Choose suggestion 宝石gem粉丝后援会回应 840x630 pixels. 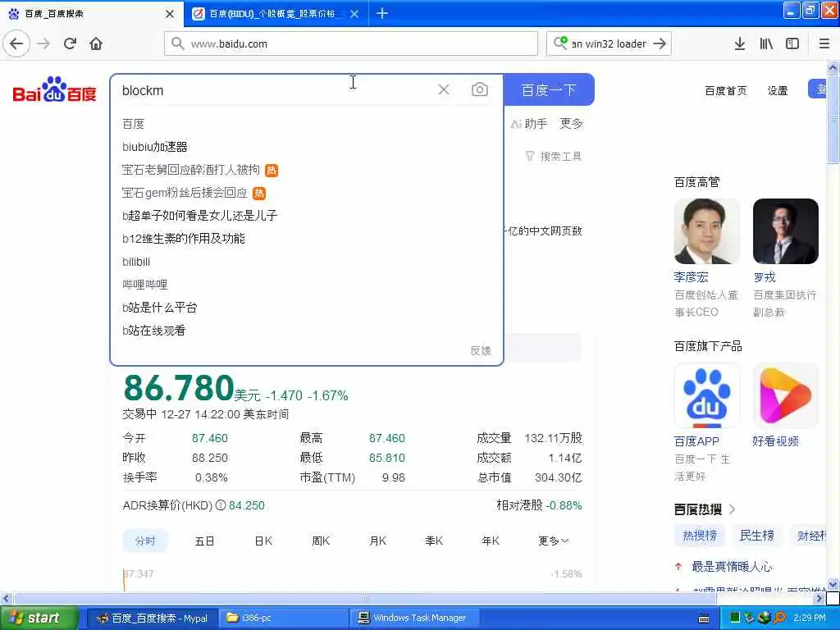tap(185, 193)
